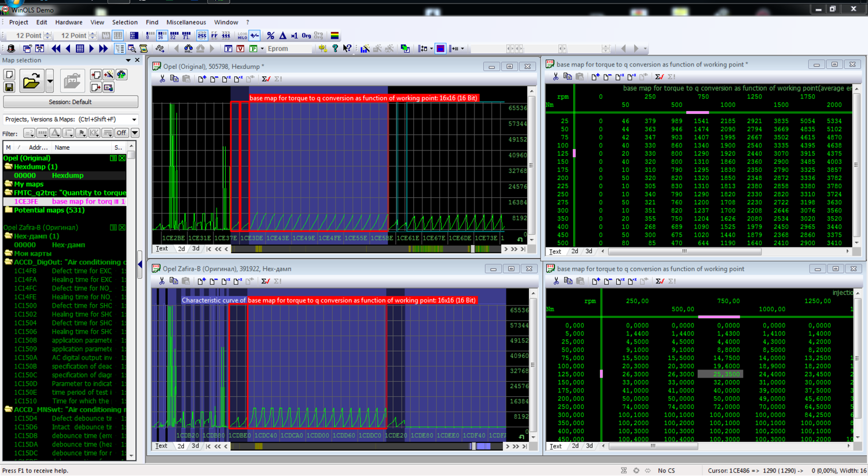Click the percent difference display icon

(270, 35)
